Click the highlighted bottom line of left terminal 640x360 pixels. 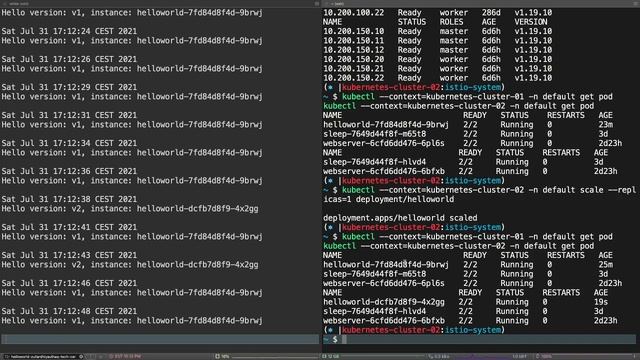[x=160, y=339]
